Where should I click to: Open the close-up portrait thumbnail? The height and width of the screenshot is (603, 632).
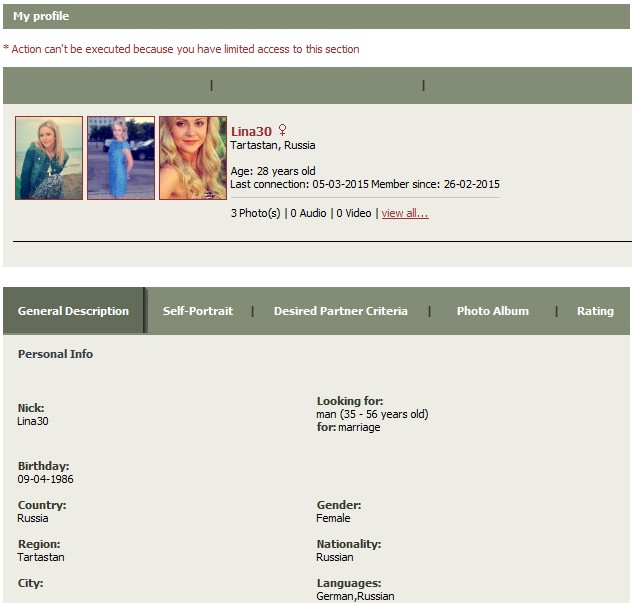pyautogui.click(x=193, y=158)
